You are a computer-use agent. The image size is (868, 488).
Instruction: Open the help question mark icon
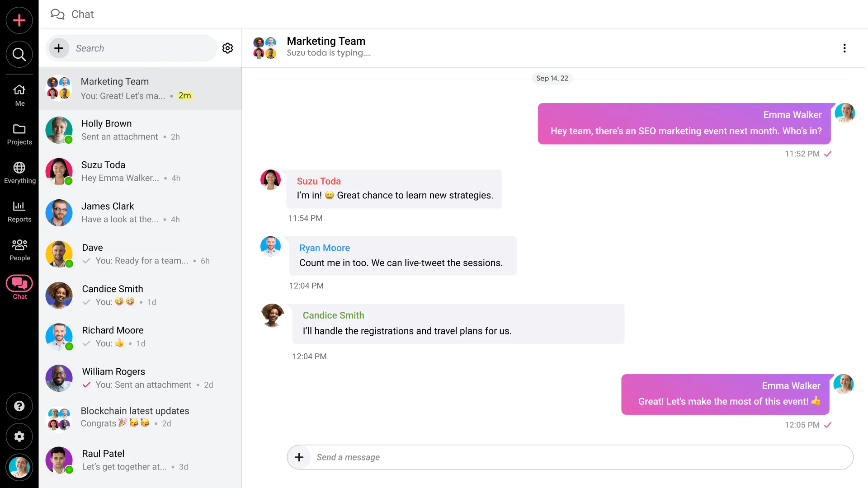19,406
